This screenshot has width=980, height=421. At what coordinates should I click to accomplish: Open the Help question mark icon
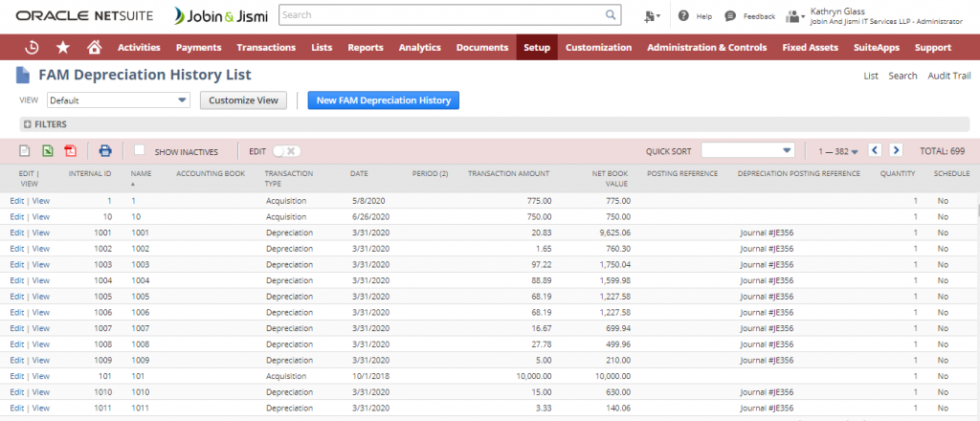click(x=683, y=16)
